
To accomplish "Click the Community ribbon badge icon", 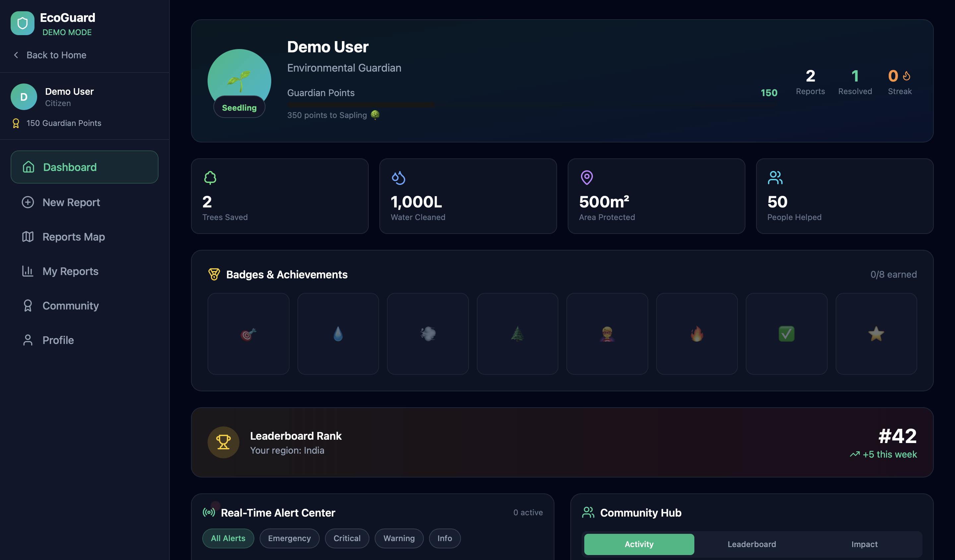I will pyautogui.click(x=28, y=306).
